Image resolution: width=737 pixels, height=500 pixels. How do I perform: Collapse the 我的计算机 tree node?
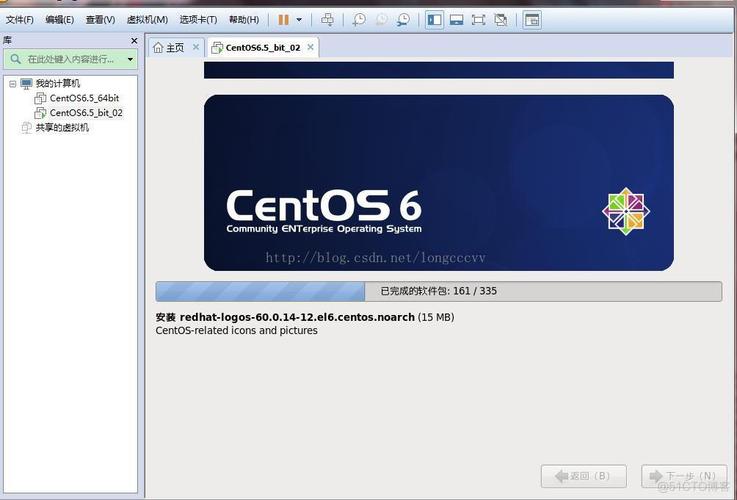(13, 84)
